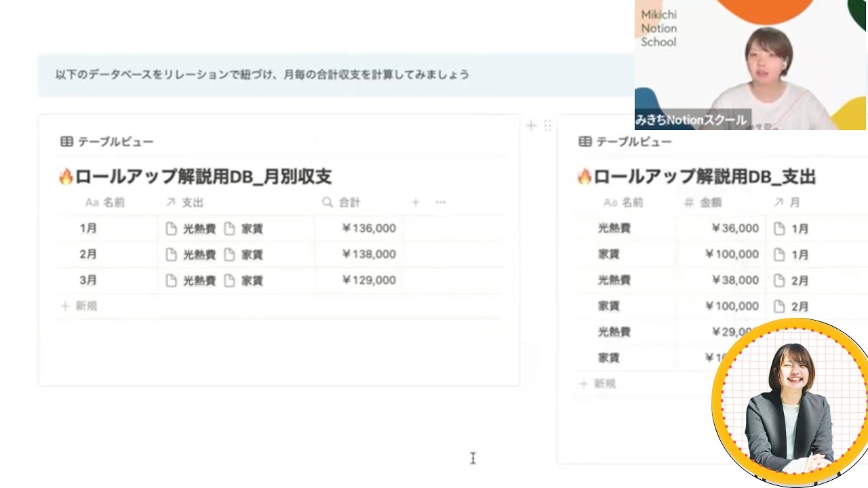The width and height of the screenshot is (868, 488).
Task: Open the 名前 column header in the 支出 table
Action: point(623,202)
